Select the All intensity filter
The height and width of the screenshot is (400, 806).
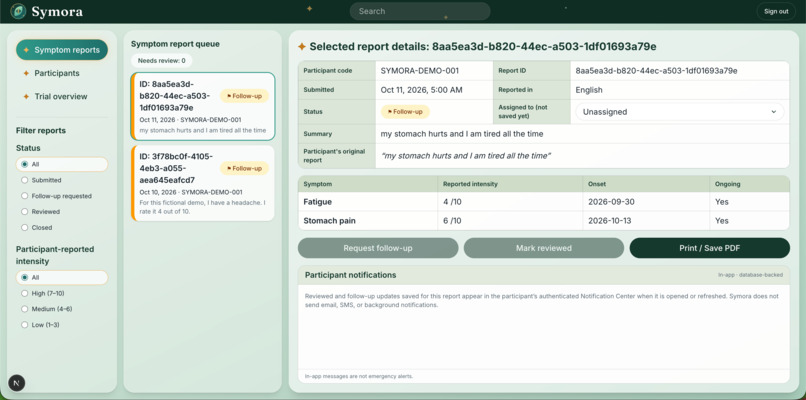[62, 277]
